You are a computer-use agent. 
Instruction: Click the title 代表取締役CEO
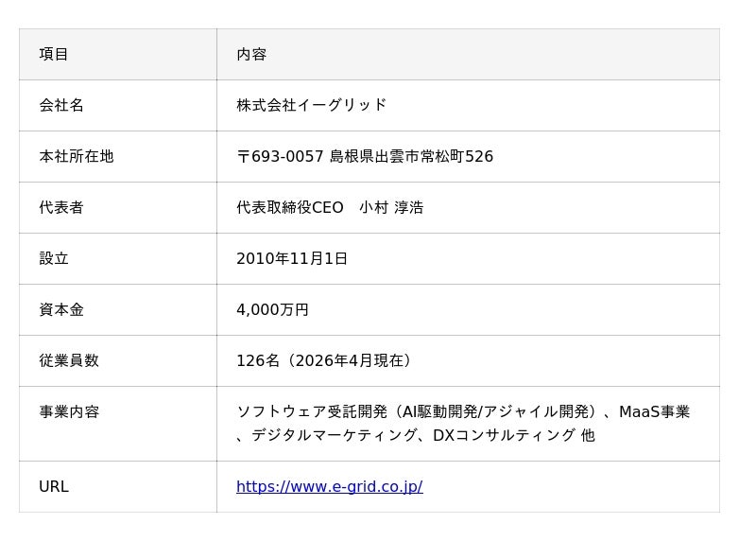tap(290, 207)
